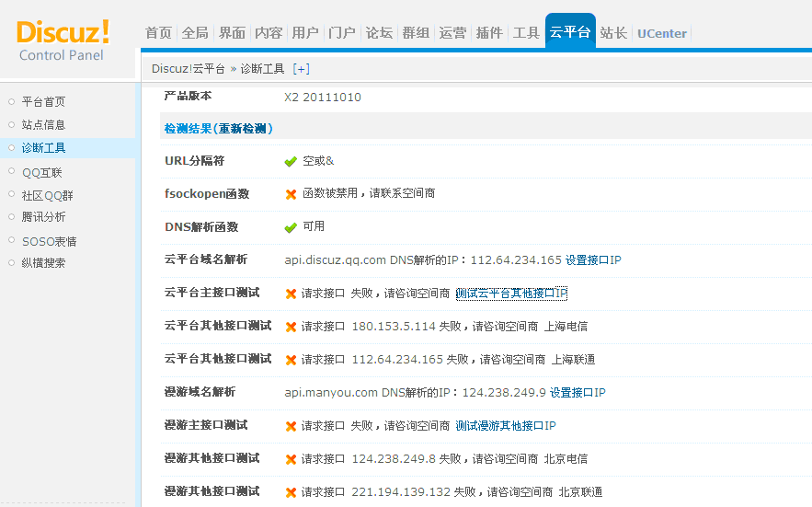Switch to the 内容 tab

[269, 33]
